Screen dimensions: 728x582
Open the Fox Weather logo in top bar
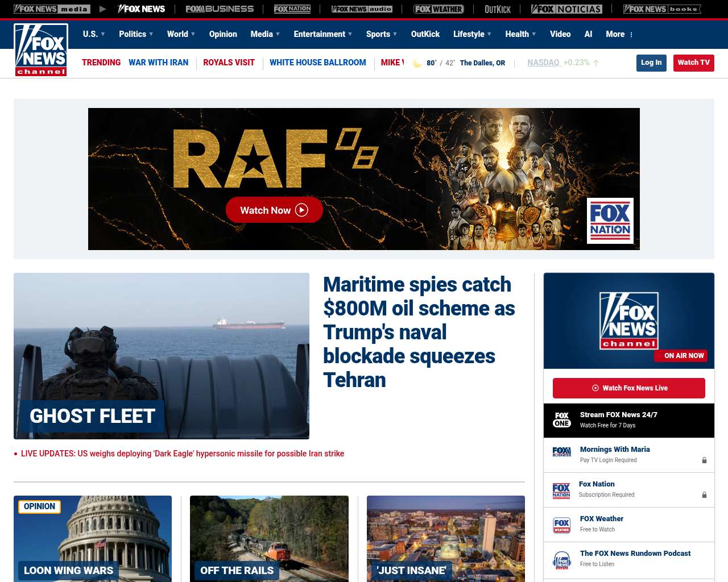[439, 9]
